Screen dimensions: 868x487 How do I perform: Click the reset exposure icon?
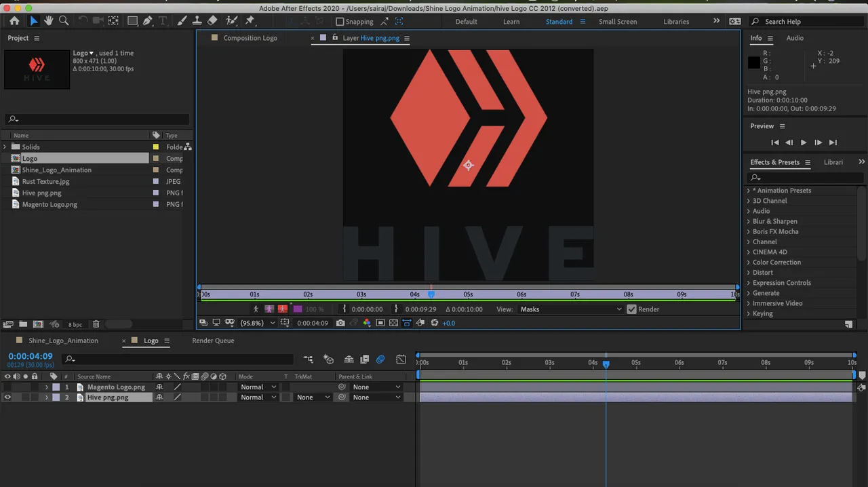(x=435, y=323)
